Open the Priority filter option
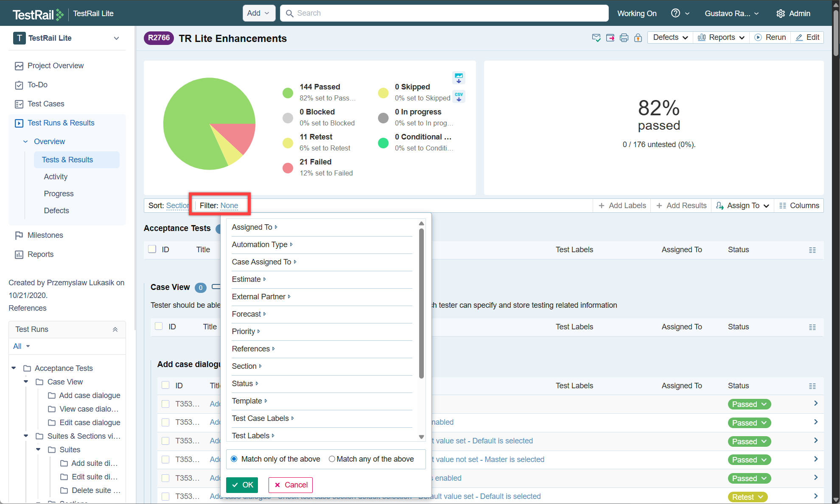840x504 pixels. pos(244,331)
